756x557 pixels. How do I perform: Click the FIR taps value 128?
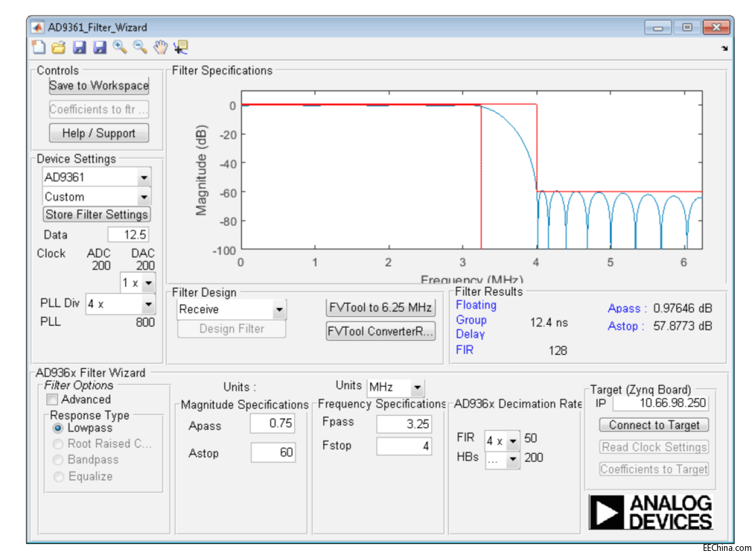pyautogui.click(x=557, y=351)
